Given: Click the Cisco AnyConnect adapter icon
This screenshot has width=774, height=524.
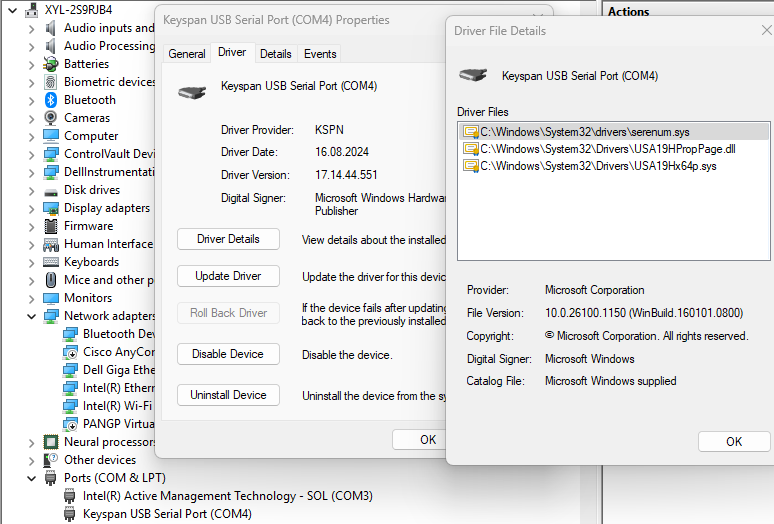Looking at the screenshot, I should [70, 352].
